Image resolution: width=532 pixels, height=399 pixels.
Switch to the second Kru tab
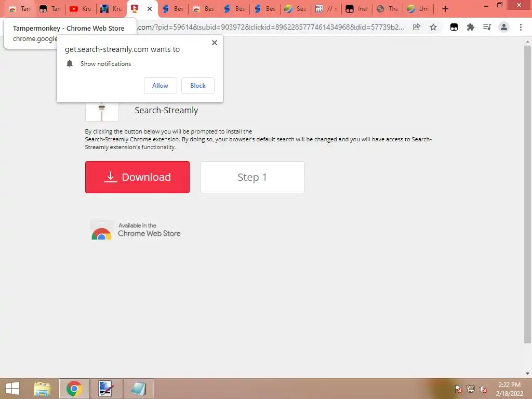click(x=111, y=9)
